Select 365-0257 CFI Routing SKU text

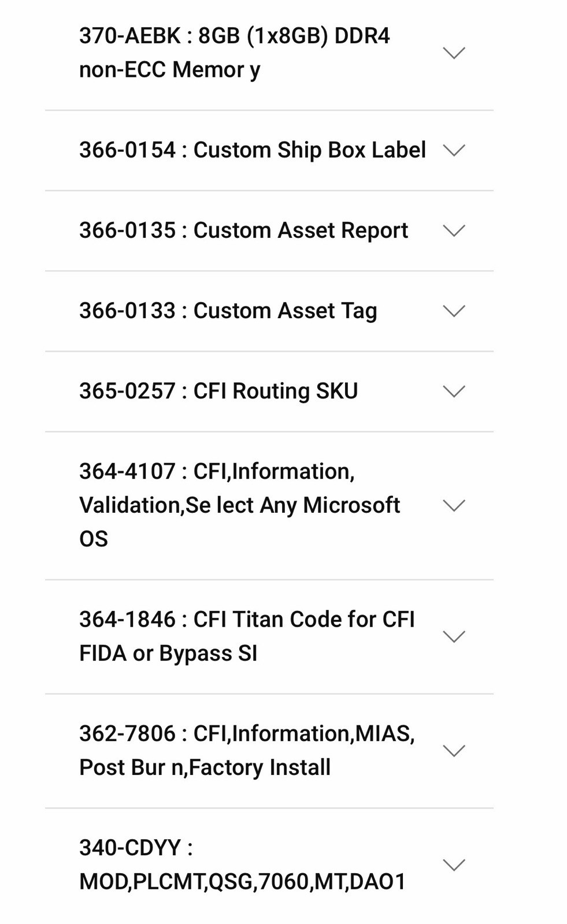point(218,391)
